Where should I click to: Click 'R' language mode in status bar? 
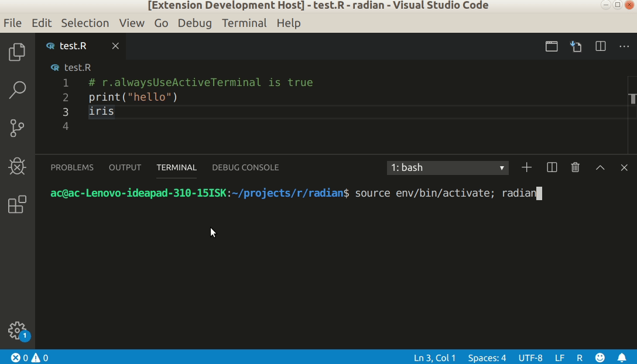(x=579, y=358)
